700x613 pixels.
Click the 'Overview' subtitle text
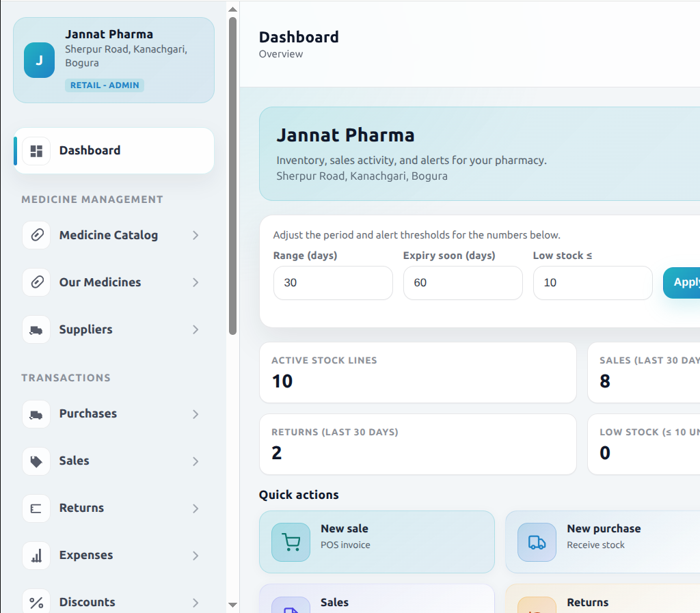(x=281, y=54)
